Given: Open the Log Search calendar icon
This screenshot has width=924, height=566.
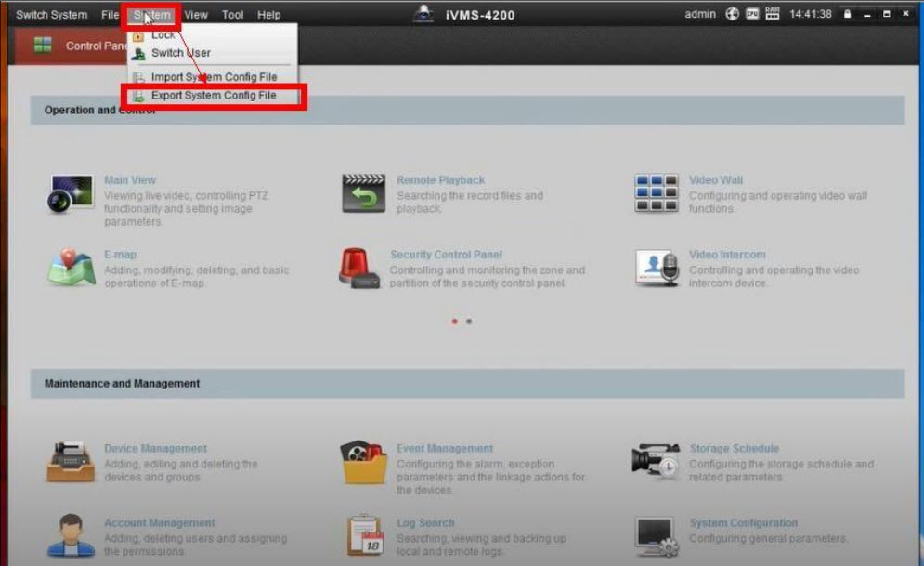Looking at the screenshot, I should pos(363,536).
